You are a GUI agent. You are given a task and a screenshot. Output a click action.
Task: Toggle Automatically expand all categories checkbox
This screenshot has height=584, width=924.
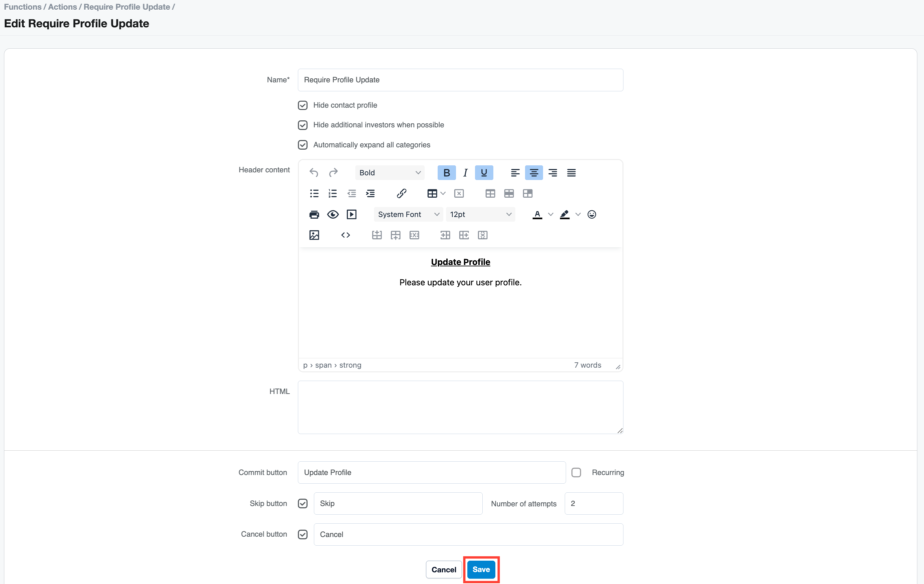click(303, 145)
